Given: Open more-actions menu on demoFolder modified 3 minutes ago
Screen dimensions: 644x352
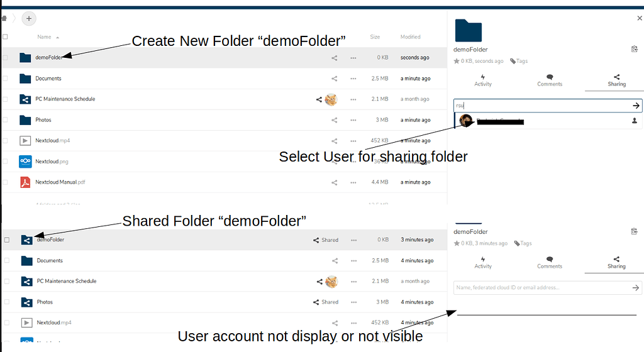Looking at the screenshot, I should point(353,240).
